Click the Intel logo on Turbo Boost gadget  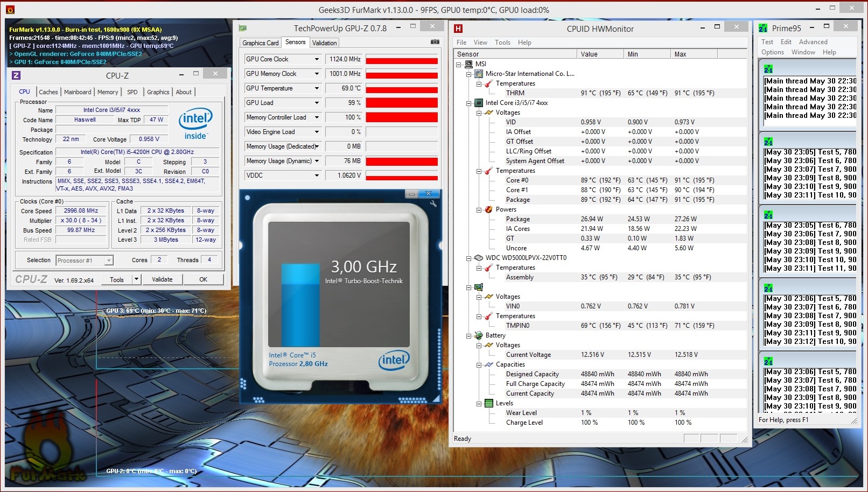pyautogui.click(x=394, y=360)
